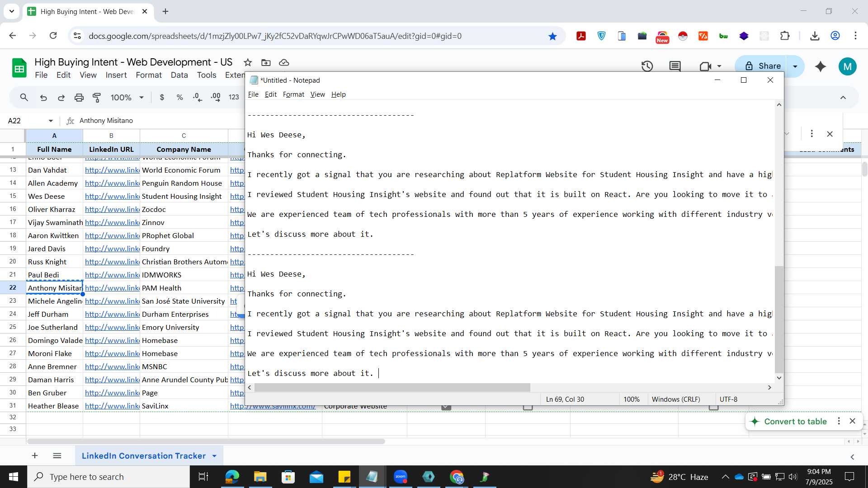Open Notepad Edit menu
The height and width of the screenshot is (488, 868).
pyautogui.click(x=270, y=94)
